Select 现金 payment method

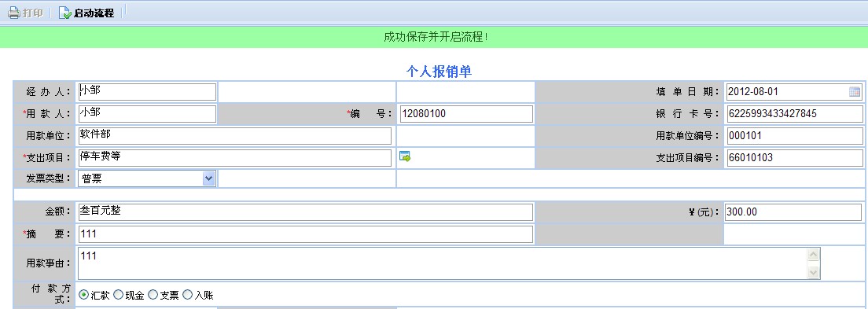point(118,295)
